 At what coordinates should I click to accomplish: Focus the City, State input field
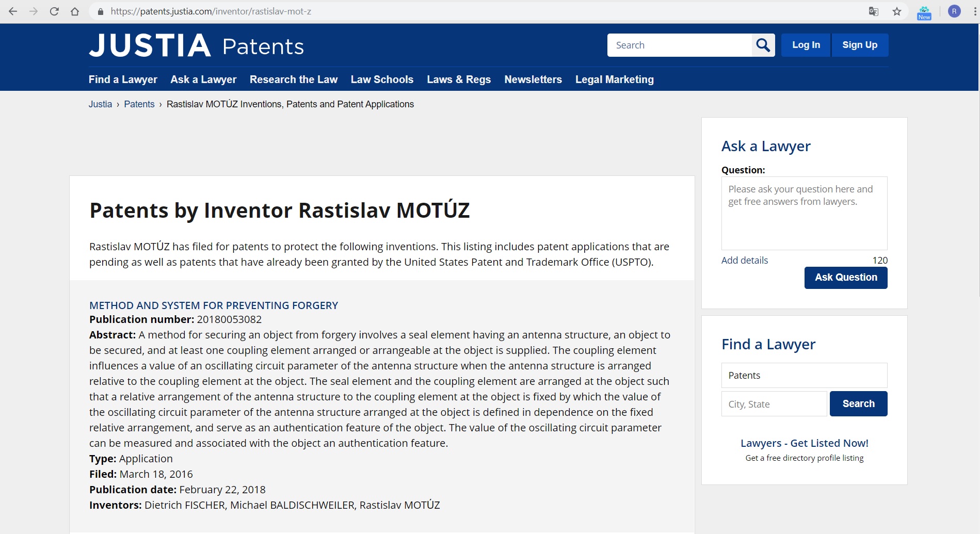[x=774, y=404]
